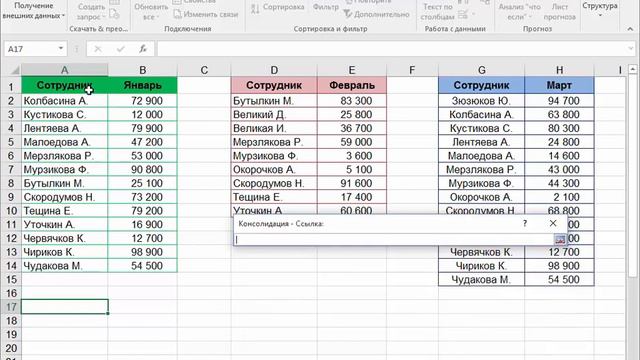
Task: Click Текст по столбцам command
Action: (x=437, y=11)
